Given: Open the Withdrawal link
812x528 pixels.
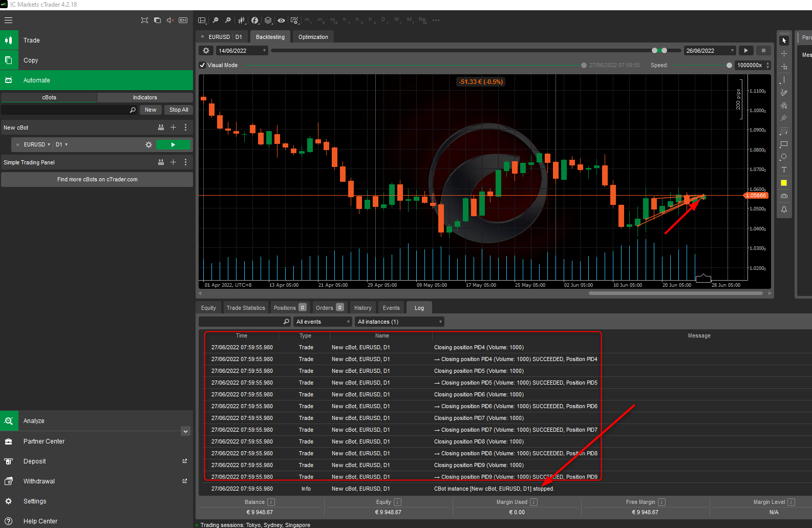Looking at the screenshot, I should 96,481.
